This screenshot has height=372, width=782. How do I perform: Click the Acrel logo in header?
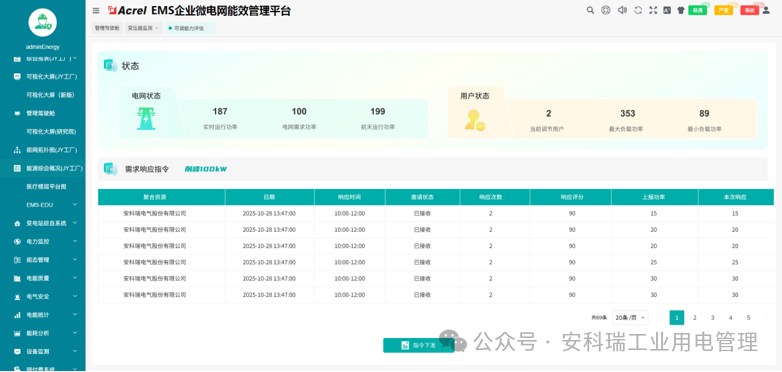(x=128, y=10)
